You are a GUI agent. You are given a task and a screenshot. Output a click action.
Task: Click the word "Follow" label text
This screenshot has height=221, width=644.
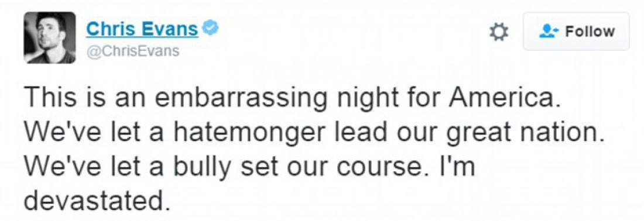pos(590,32)
